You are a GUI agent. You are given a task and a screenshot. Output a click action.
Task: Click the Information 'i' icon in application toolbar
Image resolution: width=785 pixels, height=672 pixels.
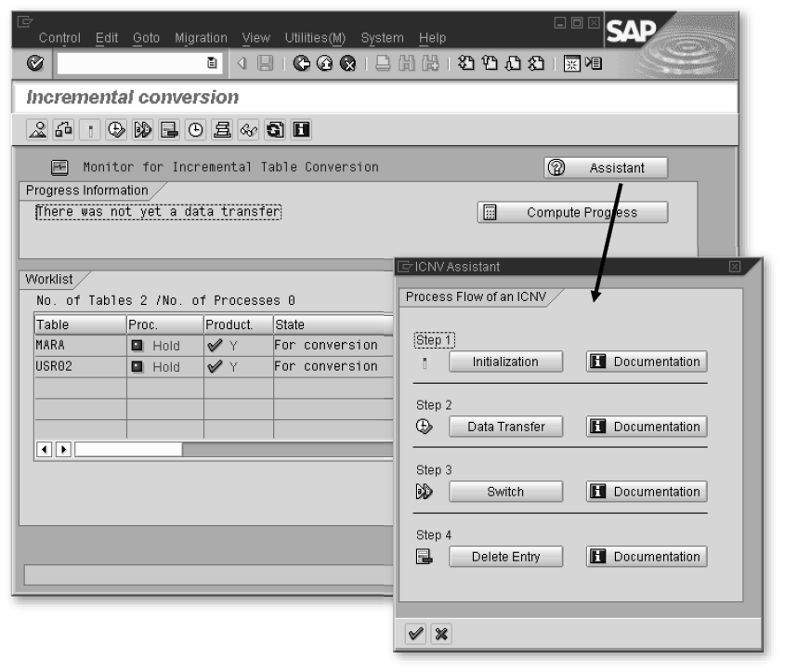click(301, 130)
